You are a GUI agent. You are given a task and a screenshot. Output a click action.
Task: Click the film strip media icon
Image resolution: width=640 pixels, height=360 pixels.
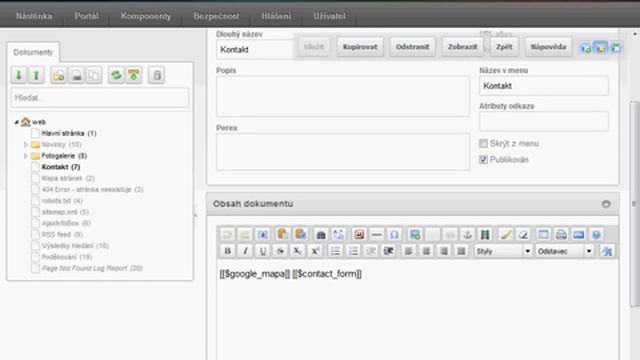[485, 234]
